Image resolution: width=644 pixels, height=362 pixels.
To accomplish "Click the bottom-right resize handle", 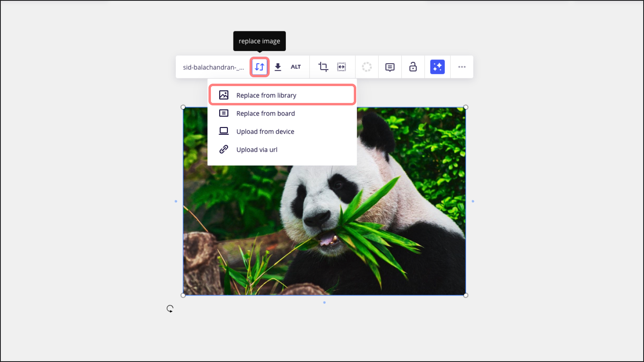I will [x=466, y=295].
